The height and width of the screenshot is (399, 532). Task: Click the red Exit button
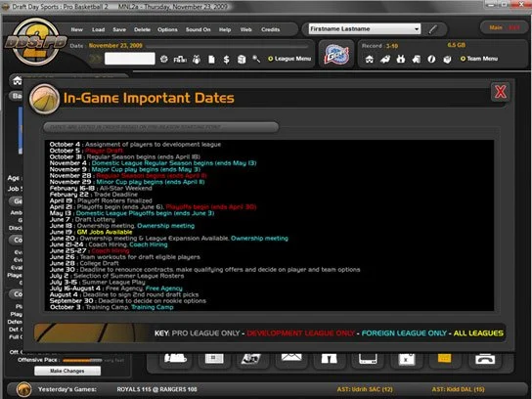pyautogui.click(x=514, y=27)
